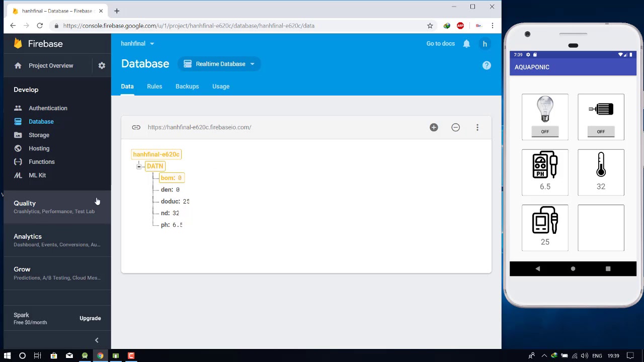The width and height of the screenshot is (644, 362).
Task: Click the Windows Start button
Action: coord(7,355)
